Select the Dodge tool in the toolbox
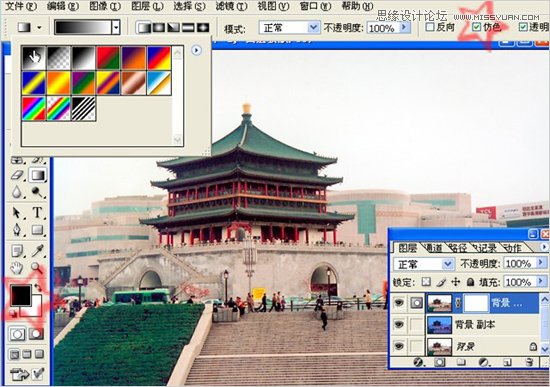Viewport: 550px width, 387px height. pyautogui.click(x=38, y=192)
